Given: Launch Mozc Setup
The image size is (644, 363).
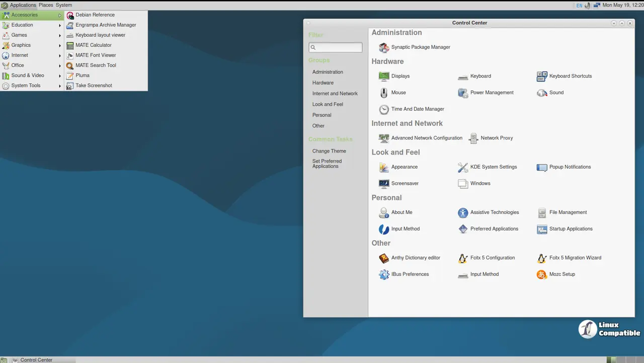Looking at the screenshot, I should (x=562, y=274).
